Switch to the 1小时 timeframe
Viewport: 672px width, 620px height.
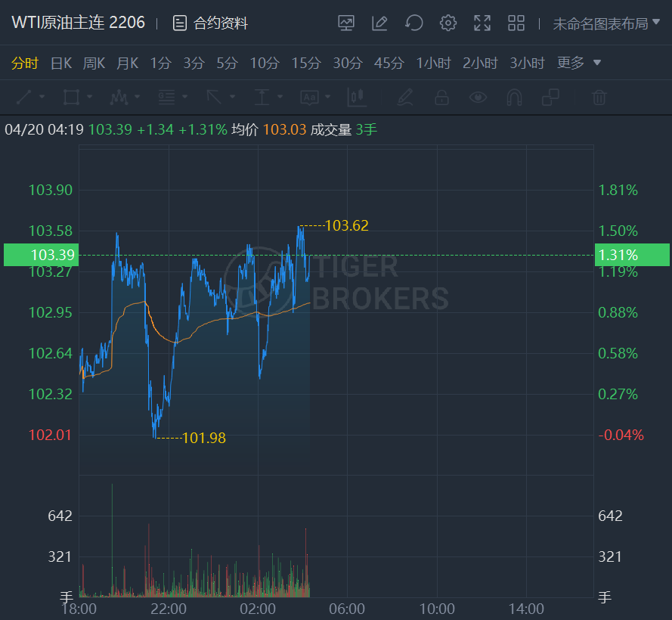point(434,63)
